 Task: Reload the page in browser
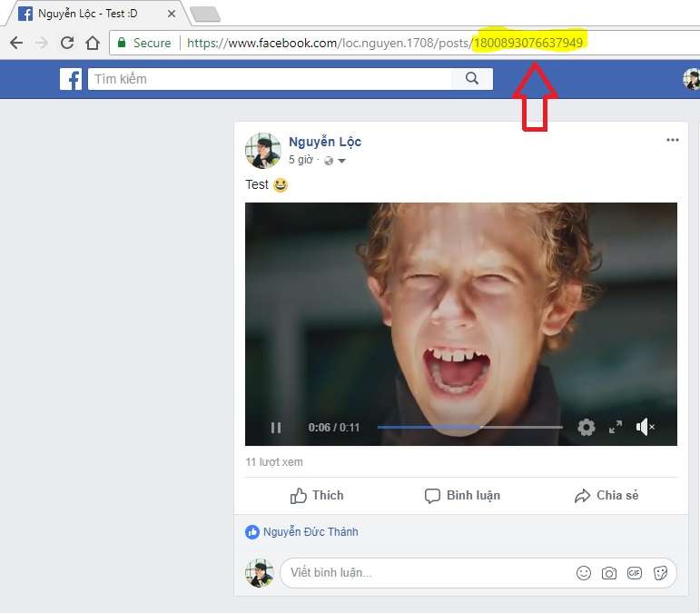[66, 43]
